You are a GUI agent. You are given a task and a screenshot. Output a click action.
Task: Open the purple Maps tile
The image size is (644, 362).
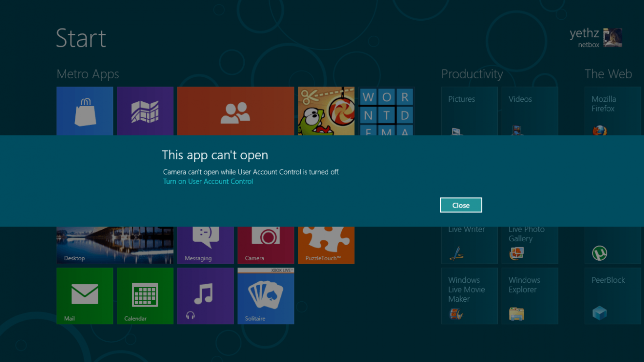145,111
